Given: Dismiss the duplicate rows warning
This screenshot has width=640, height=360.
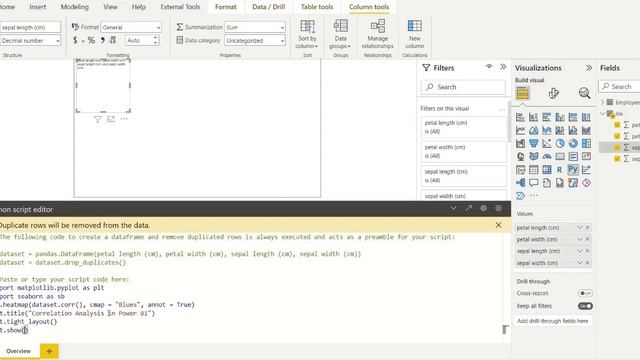Looking at the screenshot, I should [x=498, y=225].
